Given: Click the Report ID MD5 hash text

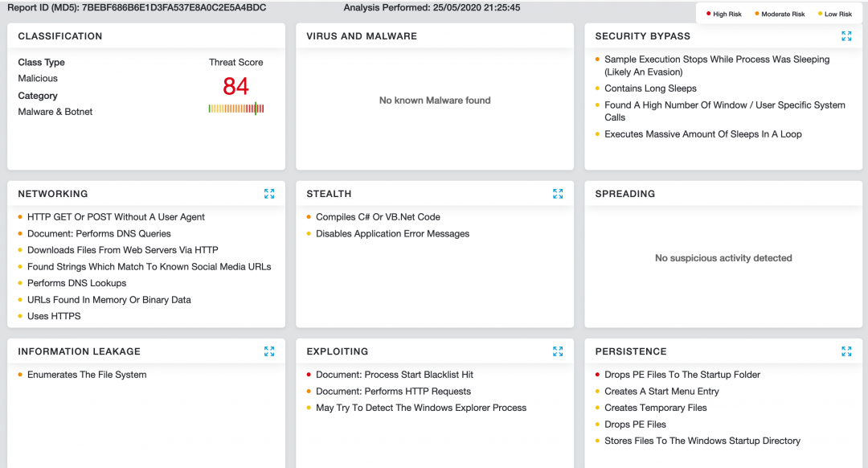Looking at the screenshot, I should tap(174, 8).
